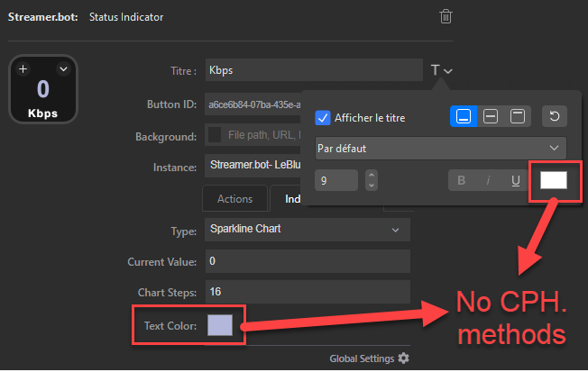Click the Background color swatch box

pyautogui.click(x=215, y=134)
